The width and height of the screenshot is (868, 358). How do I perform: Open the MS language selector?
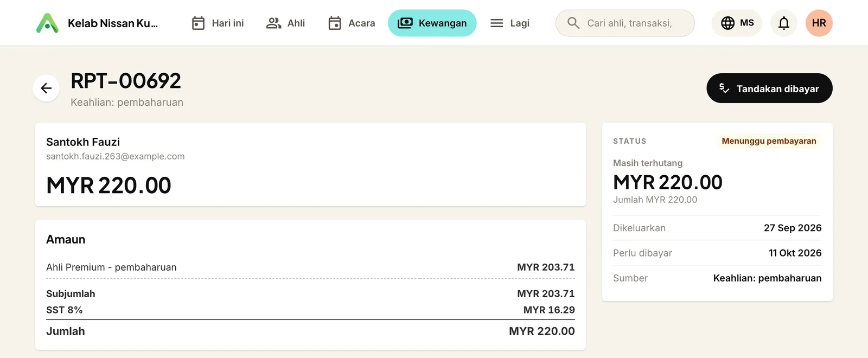click(x=737, y=23)
